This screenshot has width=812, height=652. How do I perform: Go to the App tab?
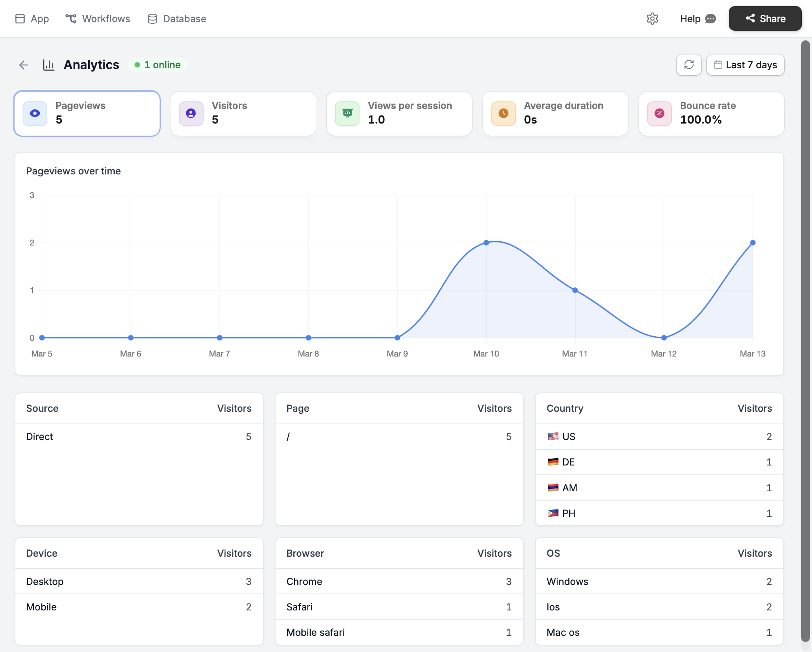(x=32, y=19)
